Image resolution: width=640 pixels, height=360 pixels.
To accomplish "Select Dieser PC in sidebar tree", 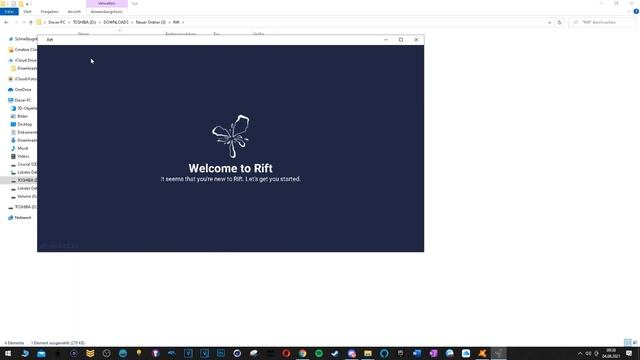I will (x=20, y=100).
